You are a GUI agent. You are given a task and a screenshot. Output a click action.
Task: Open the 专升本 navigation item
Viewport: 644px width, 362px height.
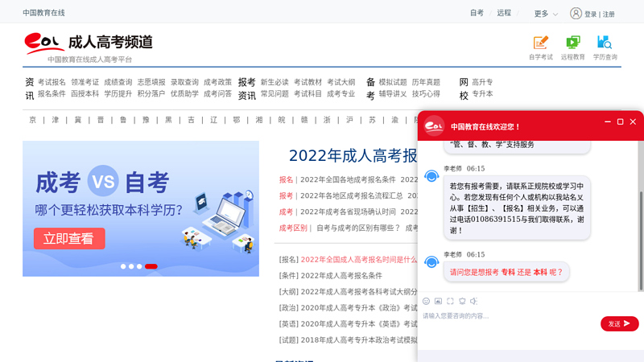(482, 93)
